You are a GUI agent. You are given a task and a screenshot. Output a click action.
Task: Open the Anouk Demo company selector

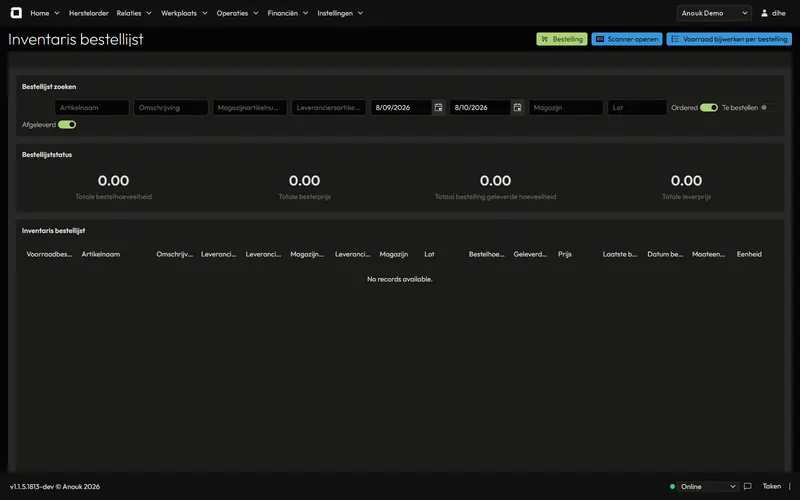coord(714,13)
